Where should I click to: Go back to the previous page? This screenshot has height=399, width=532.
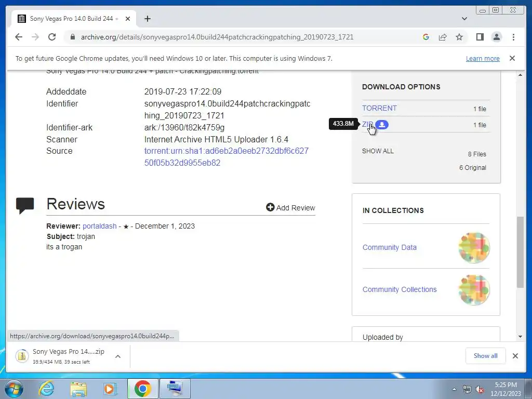click(19, 37)
